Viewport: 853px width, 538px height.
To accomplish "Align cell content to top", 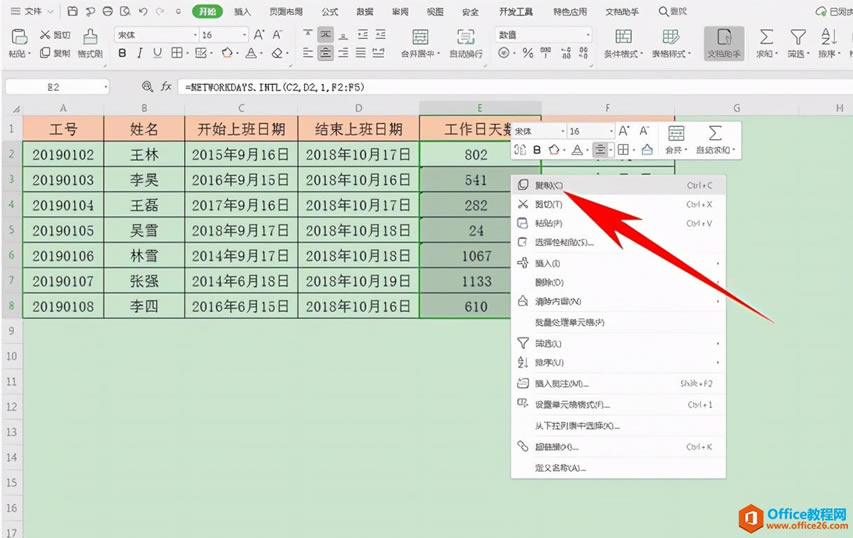I will point(308,35).
